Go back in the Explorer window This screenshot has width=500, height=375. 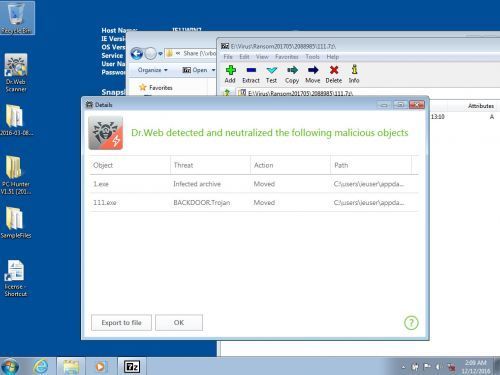tap(137, 54)
